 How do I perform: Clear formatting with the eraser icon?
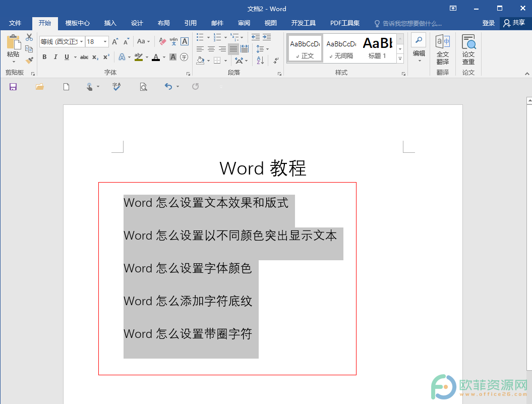click(162, 42)
